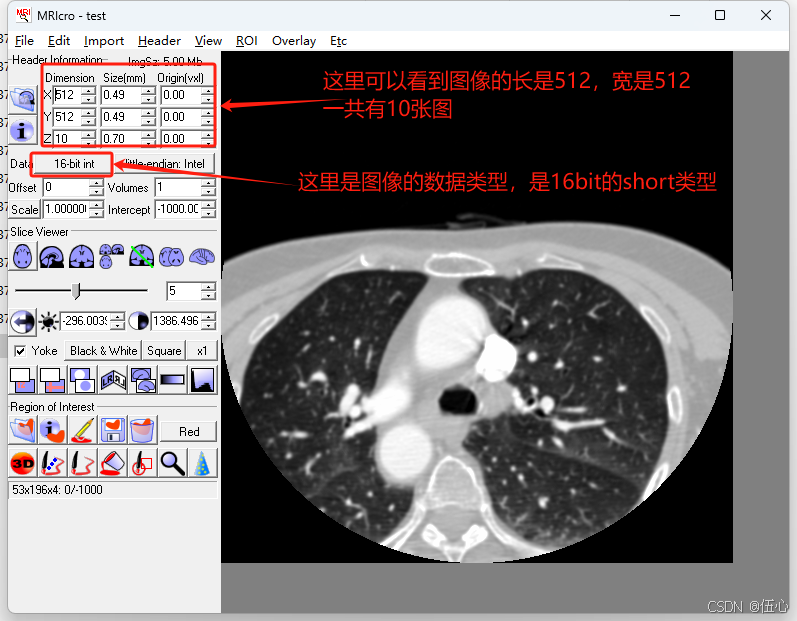Open the ROI menu
The height and width of the screenshot is (621, 797).
tap(247, 41)
